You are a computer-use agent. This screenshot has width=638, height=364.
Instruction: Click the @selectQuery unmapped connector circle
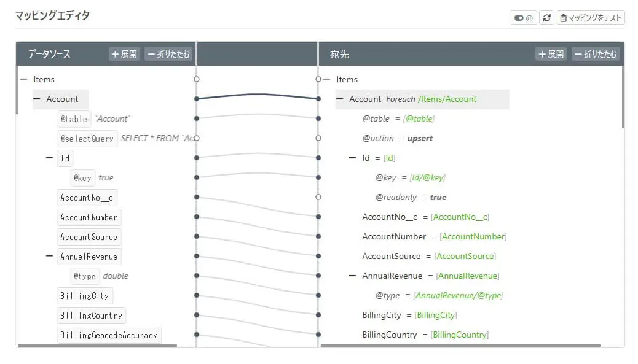pyautogui.click(x=197, y=138)
